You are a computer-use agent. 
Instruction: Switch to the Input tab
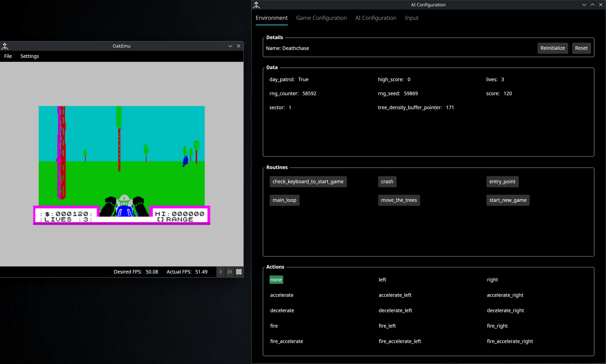411,18
